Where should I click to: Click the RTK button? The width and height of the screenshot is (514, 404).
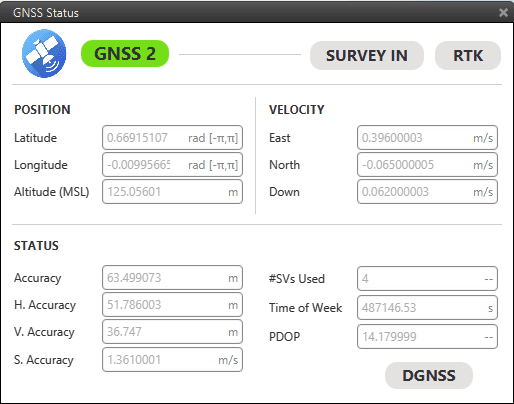click(x=468, y=55)
